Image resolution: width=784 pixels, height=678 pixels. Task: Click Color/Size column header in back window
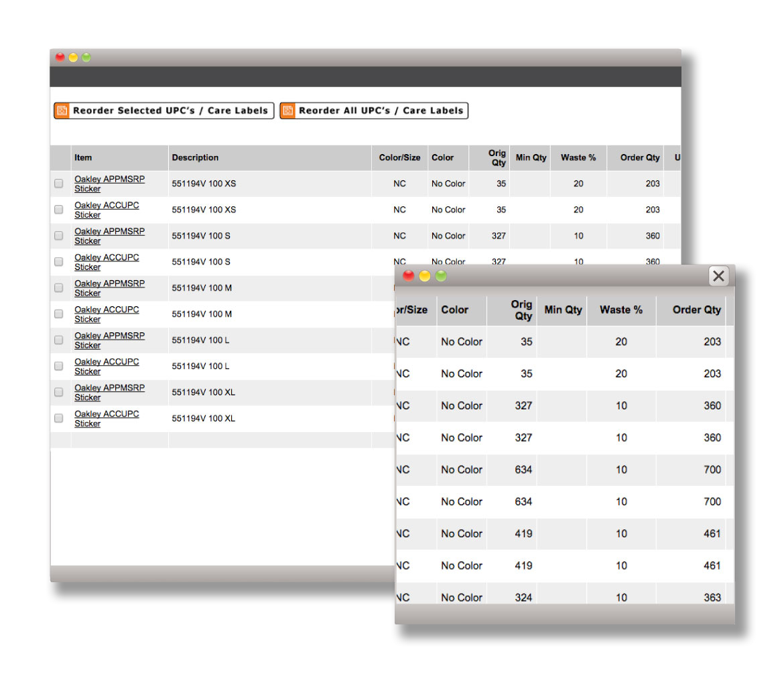pyautogui.click(x=399, y=157)
